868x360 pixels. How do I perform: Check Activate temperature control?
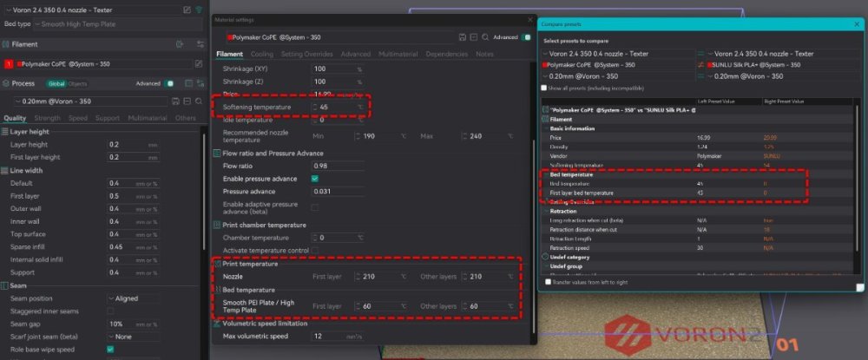pos(314,250)
